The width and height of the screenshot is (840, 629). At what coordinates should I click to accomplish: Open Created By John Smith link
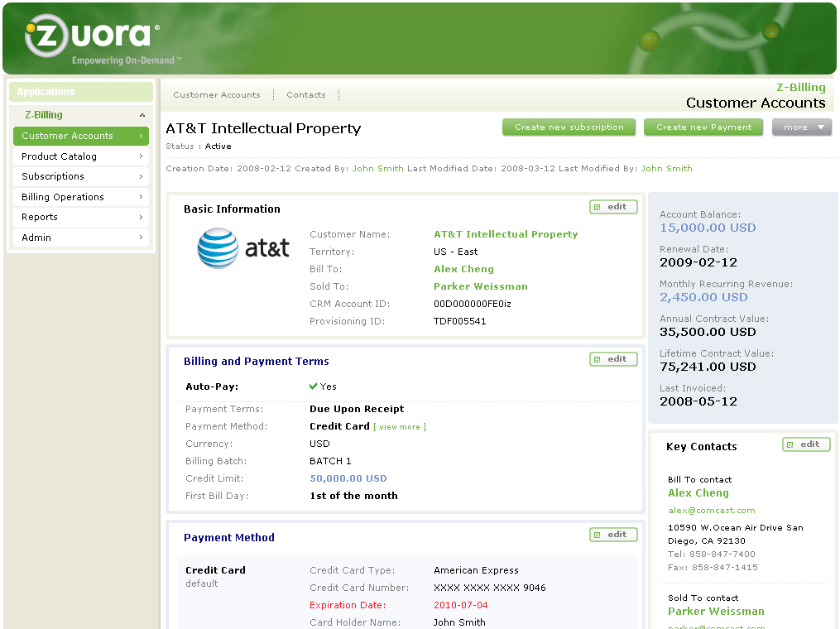[x=377, y=168]
